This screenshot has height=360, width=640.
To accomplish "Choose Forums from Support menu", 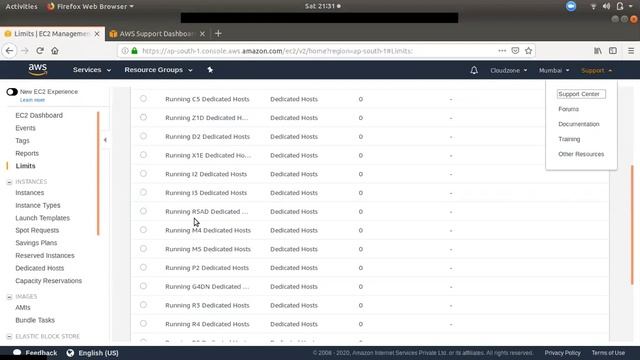I will pos(569,109).
